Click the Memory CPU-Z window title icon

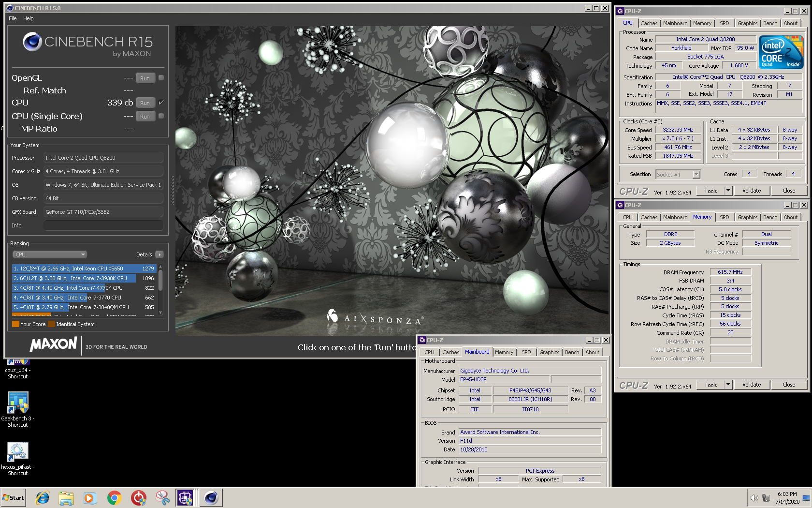tap(620, 205)
